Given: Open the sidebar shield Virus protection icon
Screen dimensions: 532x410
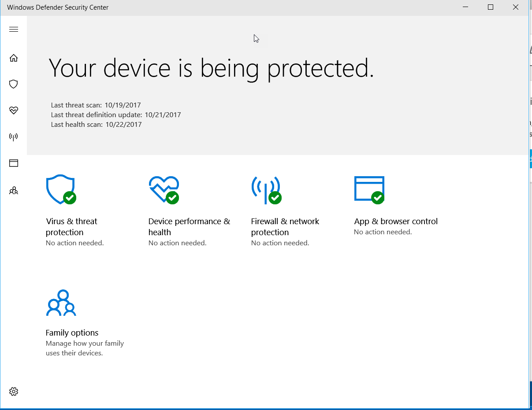Looking at the screenshot, I should pyautogui.click(x=14, y=84).
